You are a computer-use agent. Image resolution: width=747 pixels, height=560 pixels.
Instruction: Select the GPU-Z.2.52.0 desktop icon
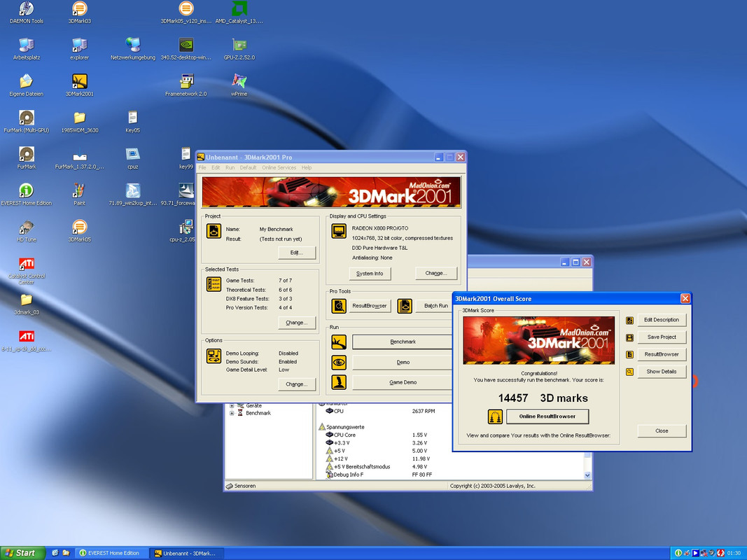pyautogui.click(x=239, y=49)
